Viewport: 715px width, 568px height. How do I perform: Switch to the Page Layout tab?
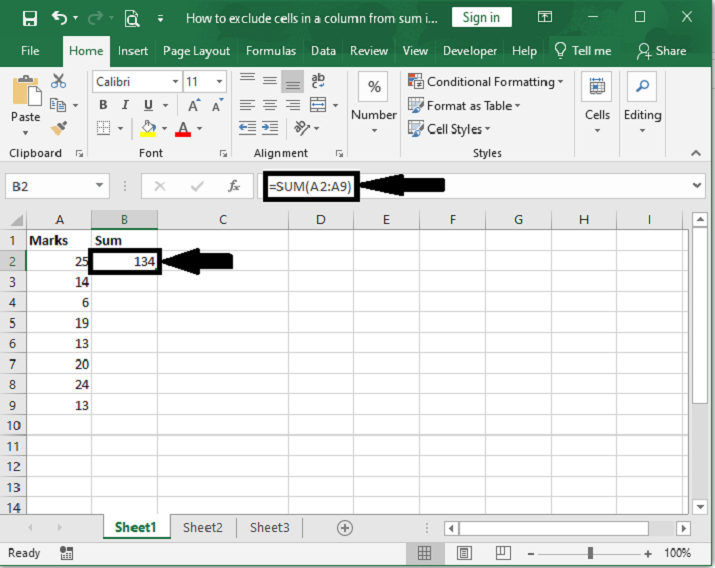click(197, 51)
